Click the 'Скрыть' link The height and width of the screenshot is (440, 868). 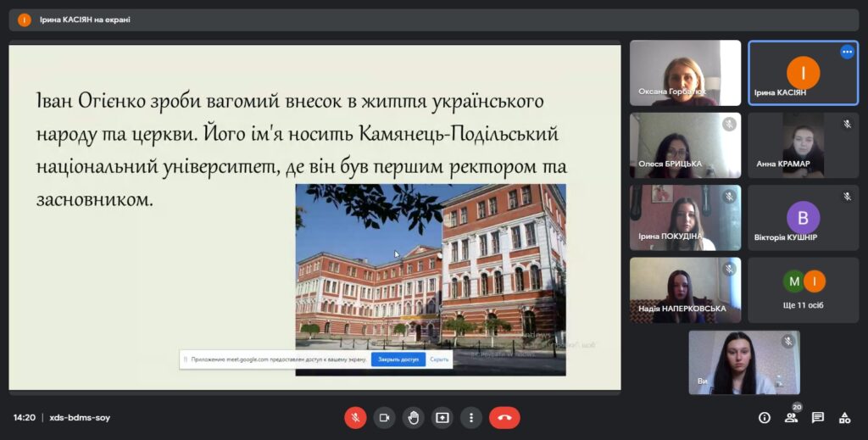click(439, 359)
